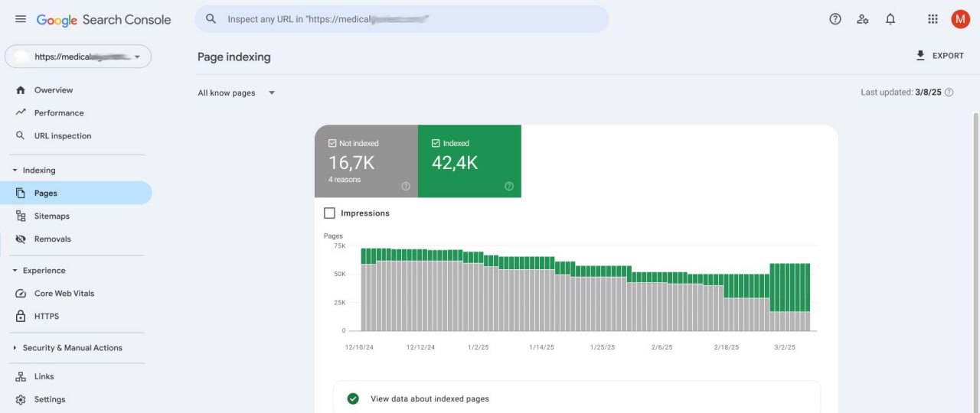Open the hamburger main menu
Viewport: 980px width, 413px height.
point(21,19)
